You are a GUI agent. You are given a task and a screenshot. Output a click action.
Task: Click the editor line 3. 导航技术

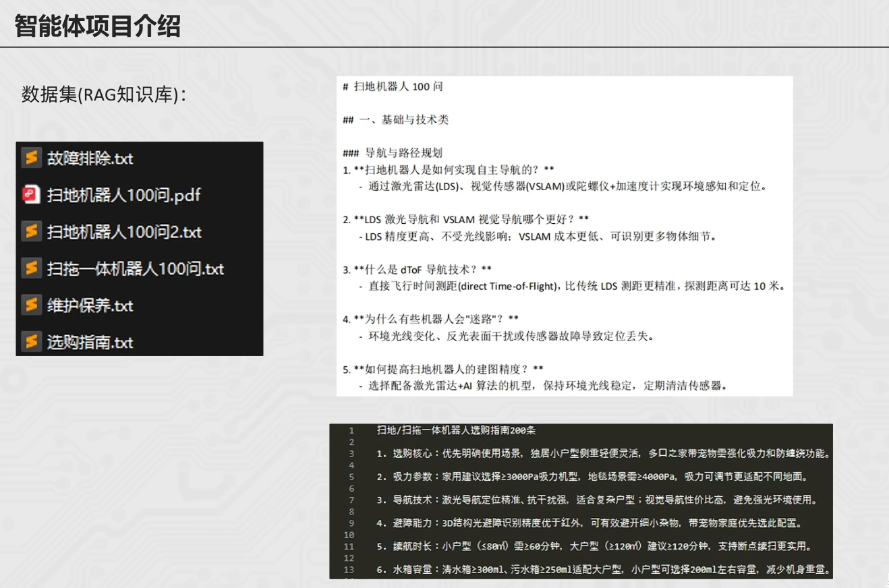click(x=598, y=500)
